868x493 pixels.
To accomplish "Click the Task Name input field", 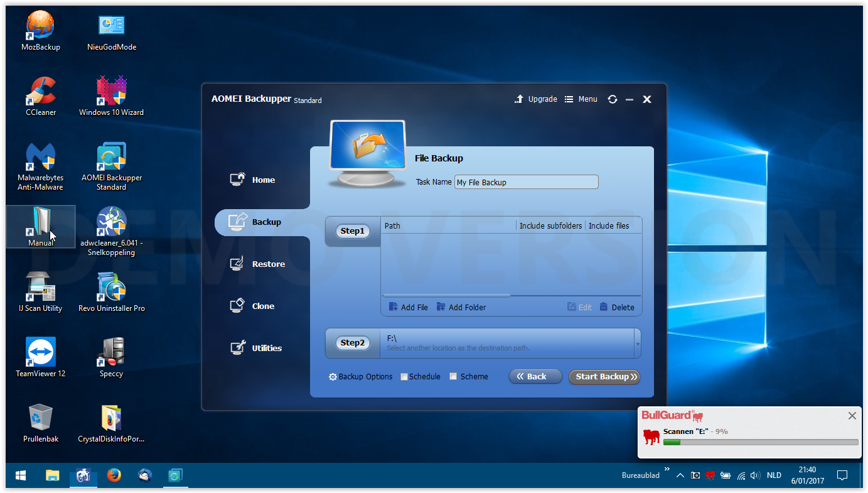I will click(527, 182).
